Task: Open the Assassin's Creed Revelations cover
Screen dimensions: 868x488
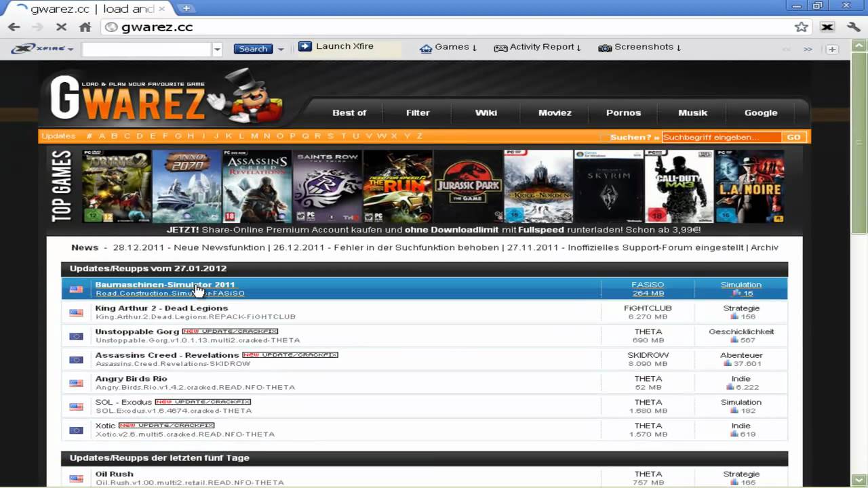Action: tap(257, 186)
